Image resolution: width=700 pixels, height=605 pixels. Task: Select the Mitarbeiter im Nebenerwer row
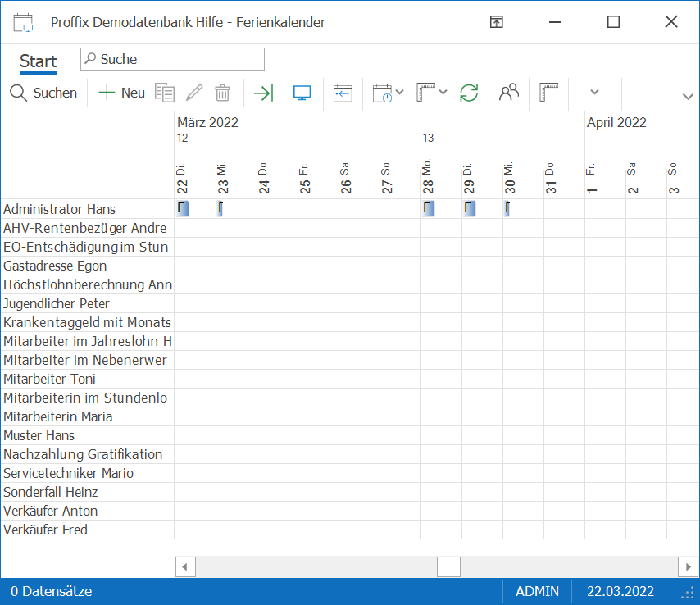87,360
